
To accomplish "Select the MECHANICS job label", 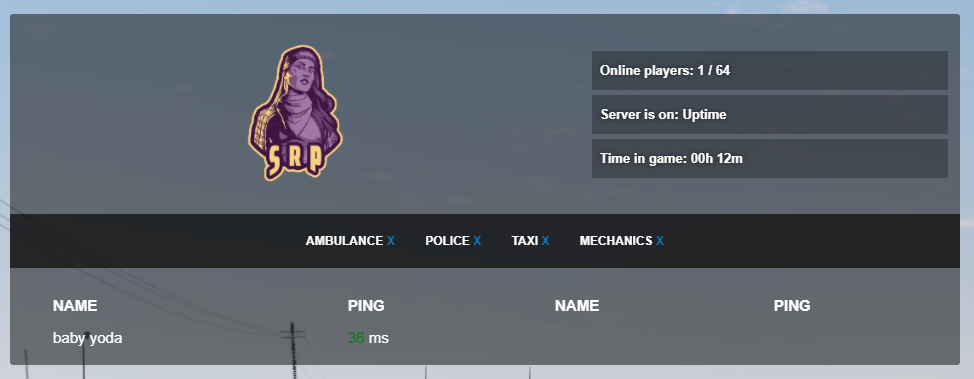I will [x=616, y=241].
